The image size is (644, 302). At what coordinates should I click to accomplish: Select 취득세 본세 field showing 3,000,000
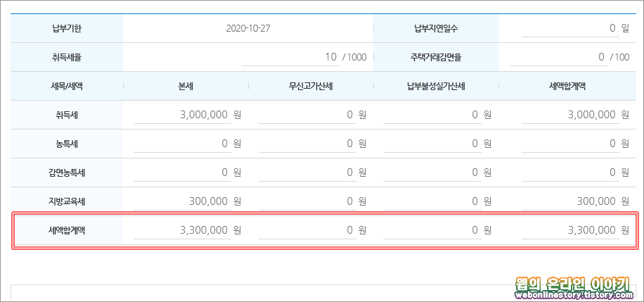click(182, 115)
